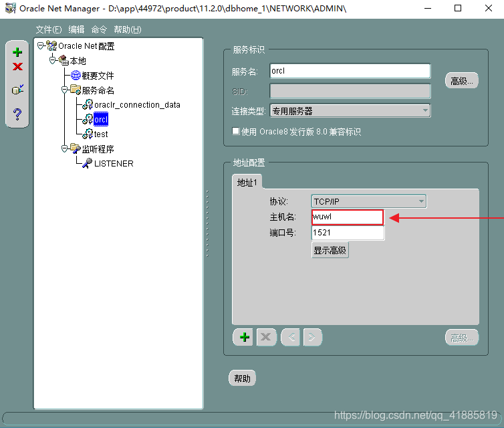Add a new address with green plus button
Viewport: 504px width, 428px height.
pos(244,337)
